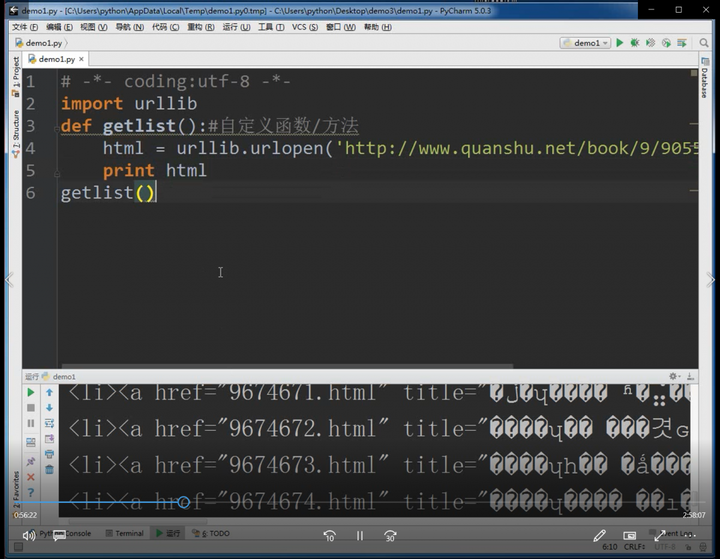This screenshot has height=559, width=720.
Task: Click the editor horizontal scrollbar
Action: pyautogui.click(x=287, y=366)
